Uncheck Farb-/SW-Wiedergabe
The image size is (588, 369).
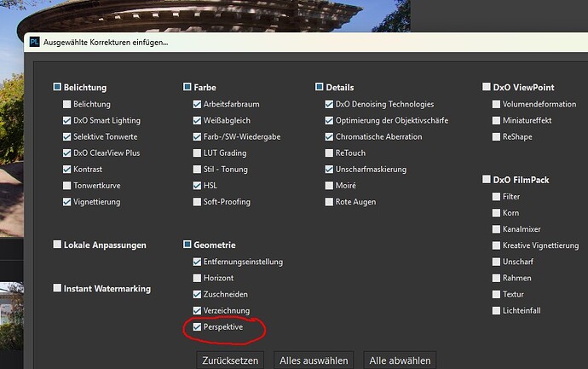(197, 136)
